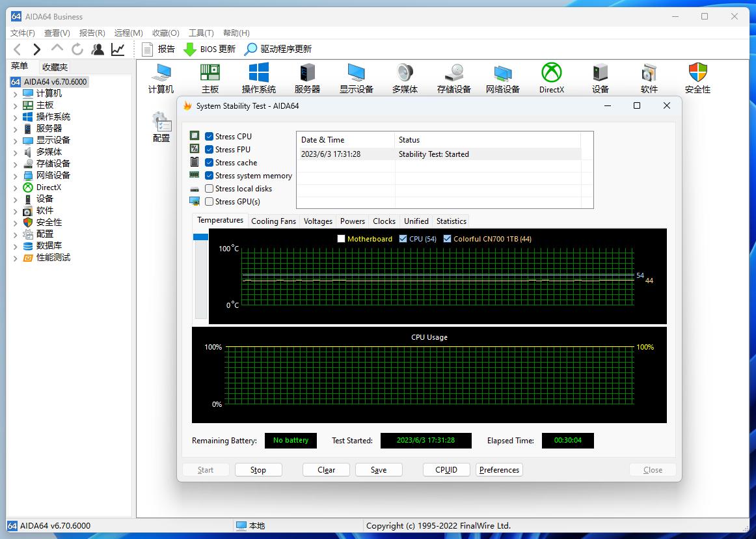
Task: Expand the 计算机 tree node
Action: [16, 94]
